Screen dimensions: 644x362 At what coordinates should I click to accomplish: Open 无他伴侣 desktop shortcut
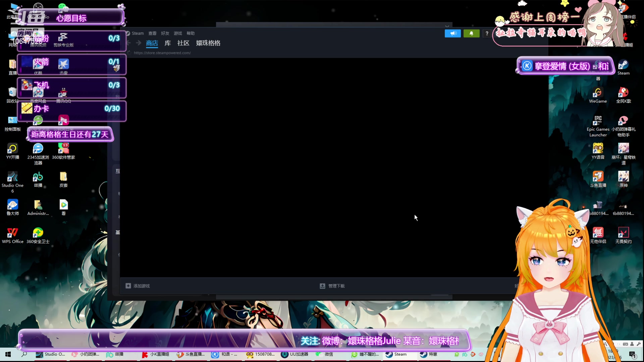click(x=598, y=235)
